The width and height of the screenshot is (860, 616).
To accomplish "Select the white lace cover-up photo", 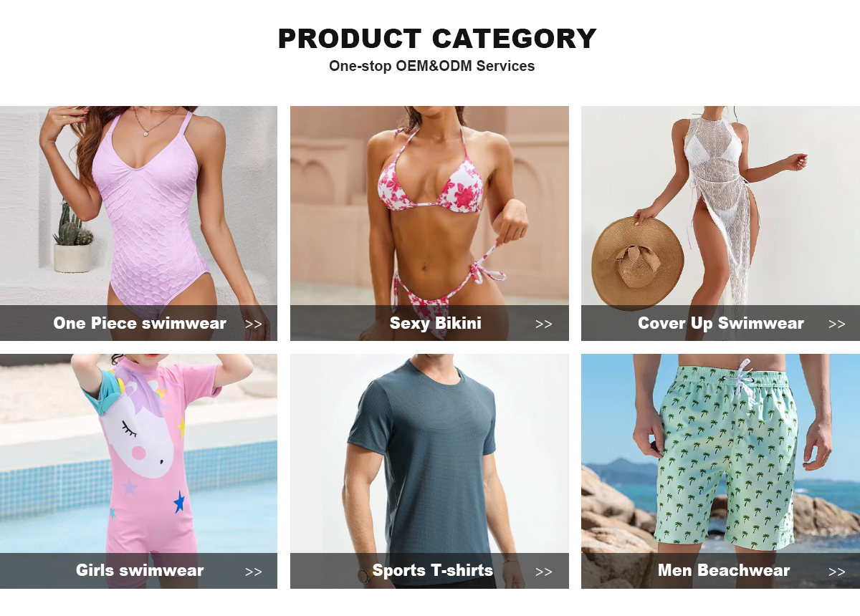I will click(720, 206).
